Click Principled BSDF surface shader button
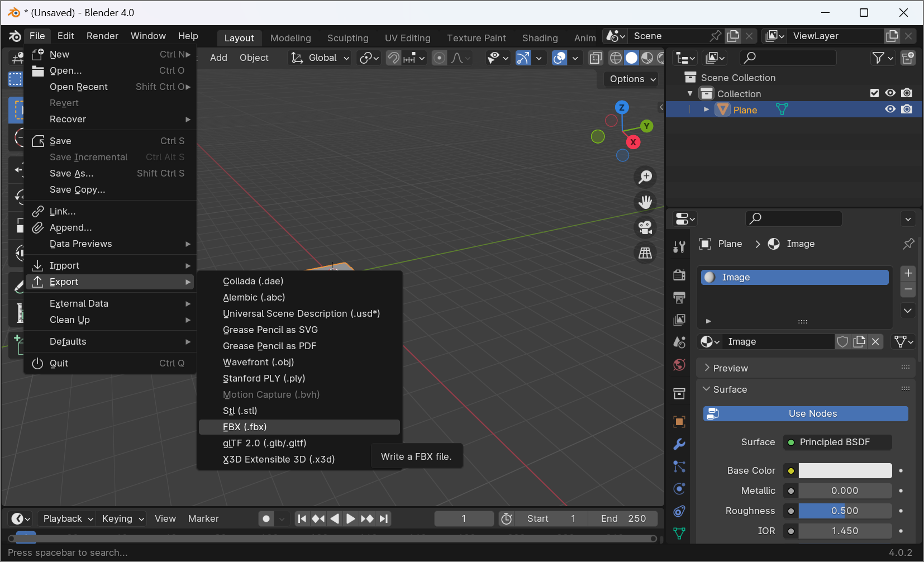Image resolution: width=924 pixels, height=562 pixels. click(x=837, y=442)
